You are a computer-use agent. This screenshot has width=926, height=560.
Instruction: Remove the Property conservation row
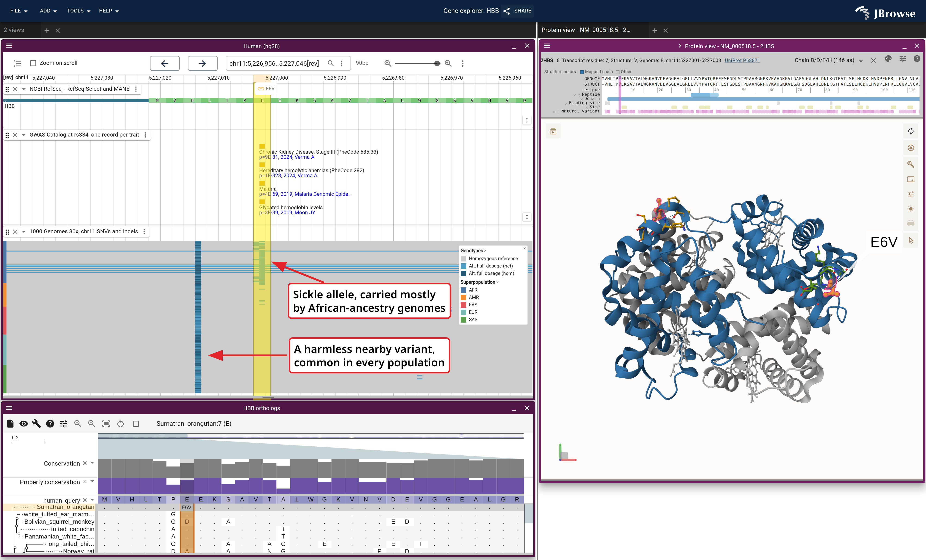[85, 482]
